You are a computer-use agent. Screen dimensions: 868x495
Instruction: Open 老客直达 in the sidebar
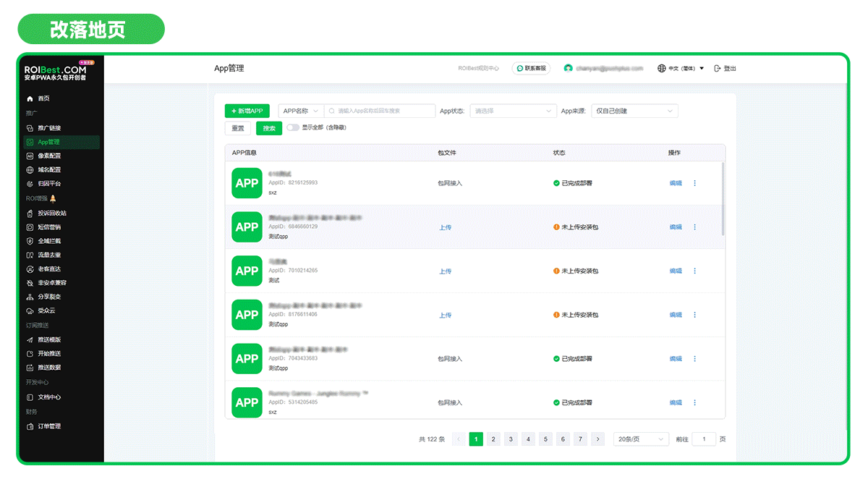coord(49,268)
